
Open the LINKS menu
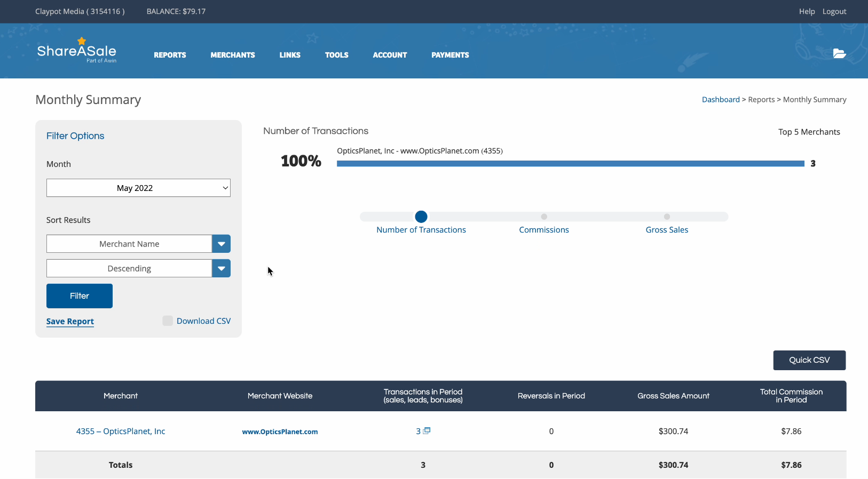(290, 55)
